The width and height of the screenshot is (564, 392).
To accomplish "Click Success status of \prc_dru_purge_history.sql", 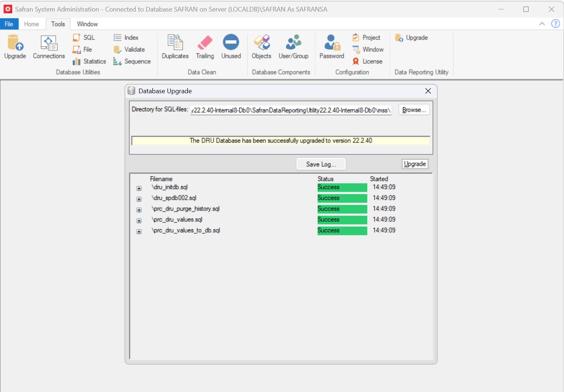I will pos(342,209).
